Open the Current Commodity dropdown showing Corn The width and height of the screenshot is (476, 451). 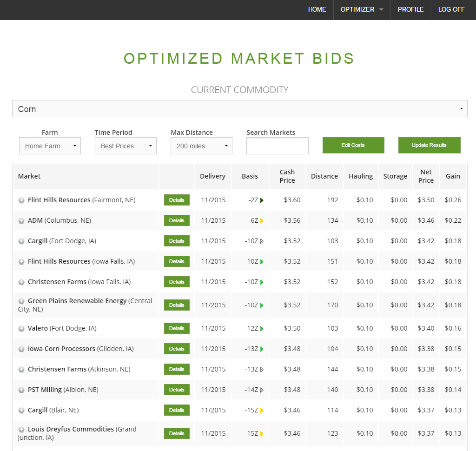[x=239, y=109]
